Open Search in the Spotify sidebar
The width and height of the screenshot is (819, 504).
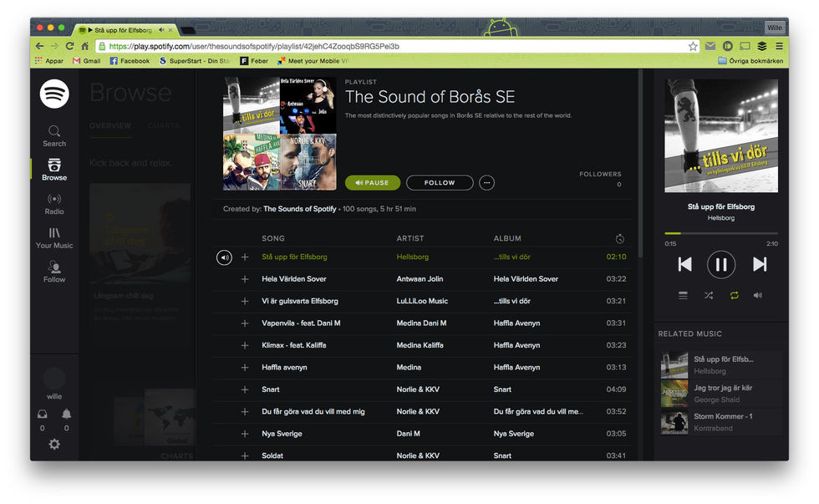pyautogui.click(x=54, y=135)
